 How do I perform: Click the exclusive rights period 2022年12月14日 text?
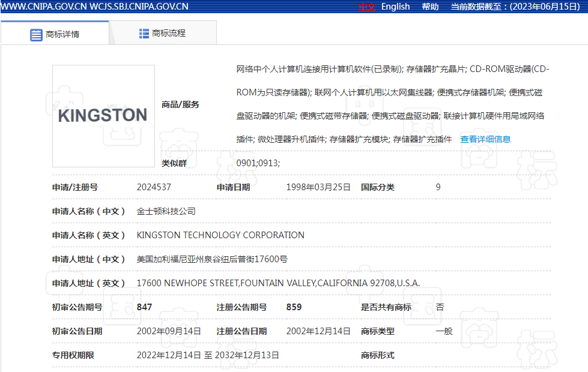pos(169,355)
